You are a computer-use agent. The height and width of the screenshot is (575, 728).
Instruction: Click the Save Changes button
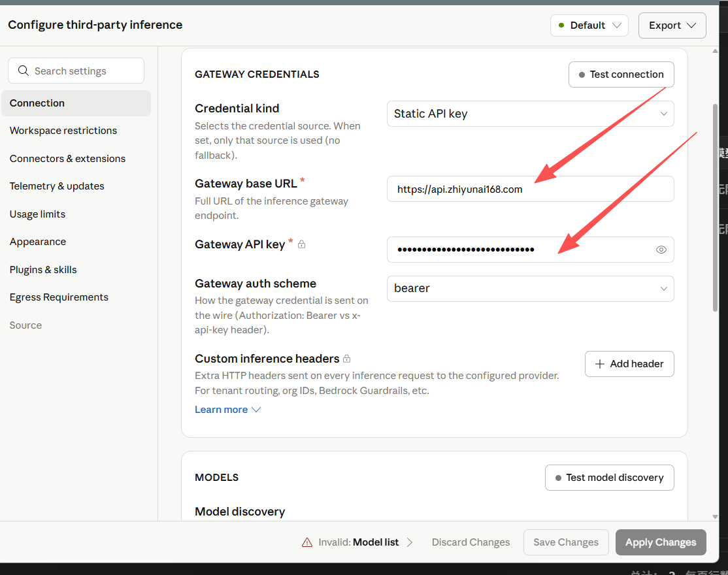[566, 542]
